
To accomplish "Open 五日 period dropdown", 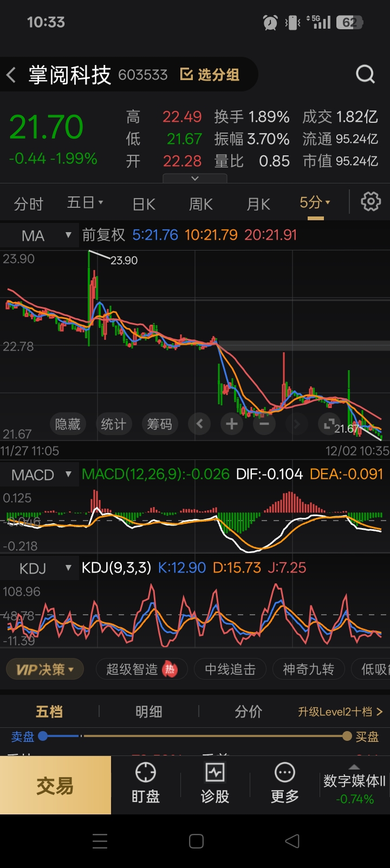I will pos(85,203).
